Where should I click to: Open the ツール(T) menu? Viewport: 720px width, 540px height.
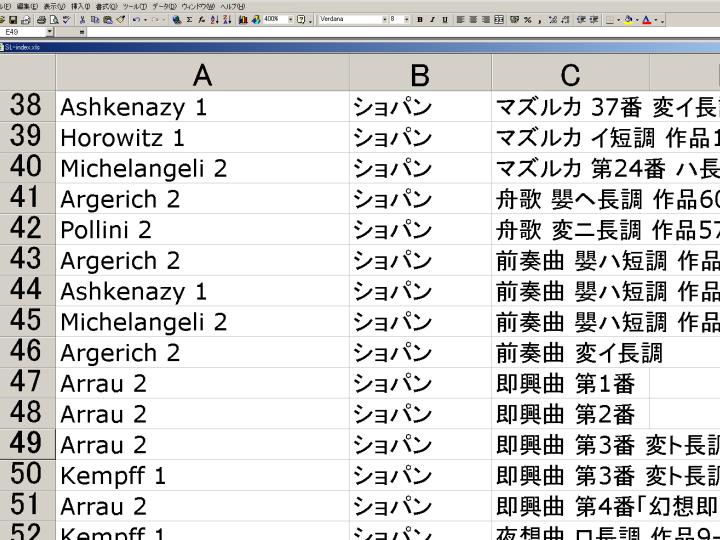[x=135, y=6]
